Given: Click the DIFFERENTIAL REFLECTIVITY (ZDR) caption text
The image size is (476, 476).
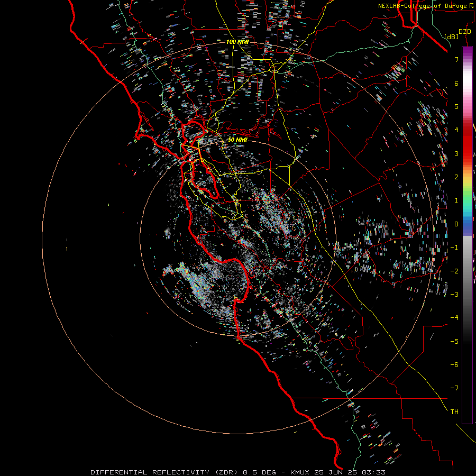Looking at the screenshot, I should pyautogui.click(x=166, y=472).
